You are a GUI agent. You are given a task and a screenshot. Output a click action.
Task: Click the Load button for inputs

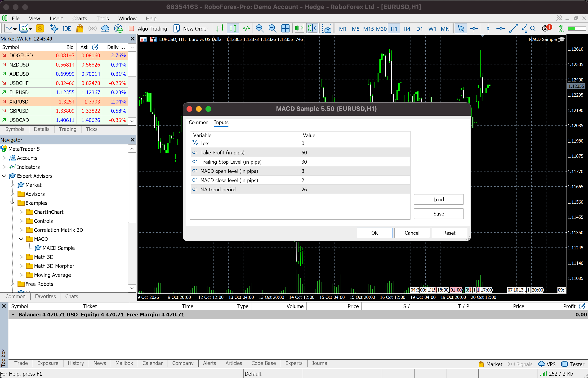pos(439,199)
